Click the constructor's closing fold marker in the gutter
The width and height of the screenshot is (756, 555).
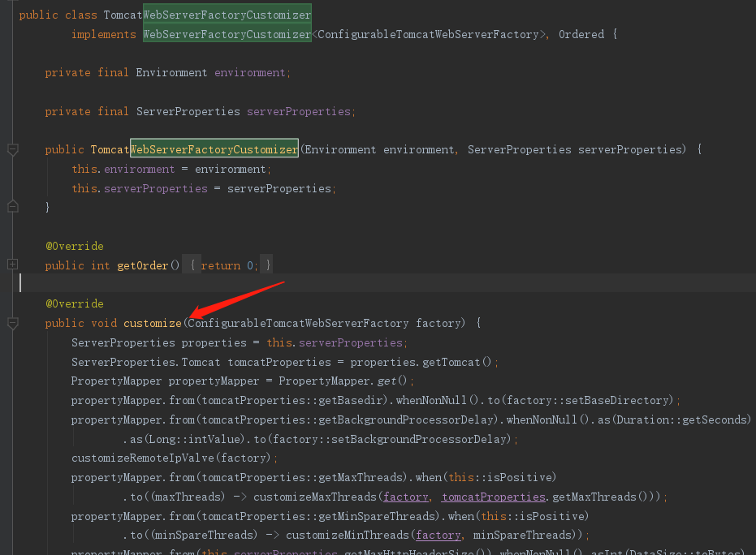(x=13, y=206)
